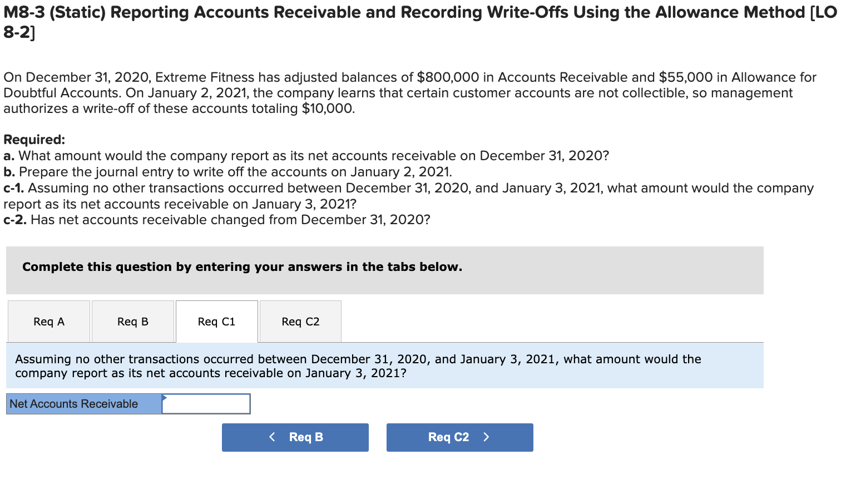Click the blue triangle marker on answer field
The image size is (851, 504).
(164, 397)
